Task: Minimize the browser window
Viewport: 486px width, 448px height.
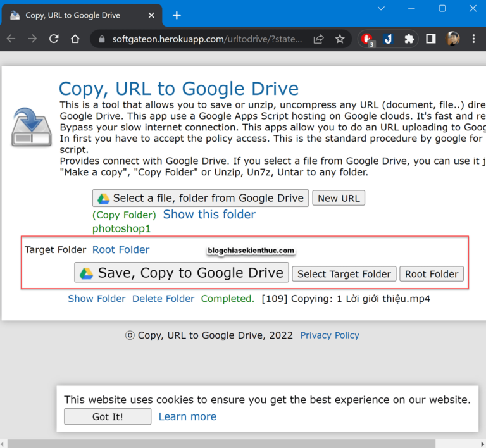Action: coord(411,8)
